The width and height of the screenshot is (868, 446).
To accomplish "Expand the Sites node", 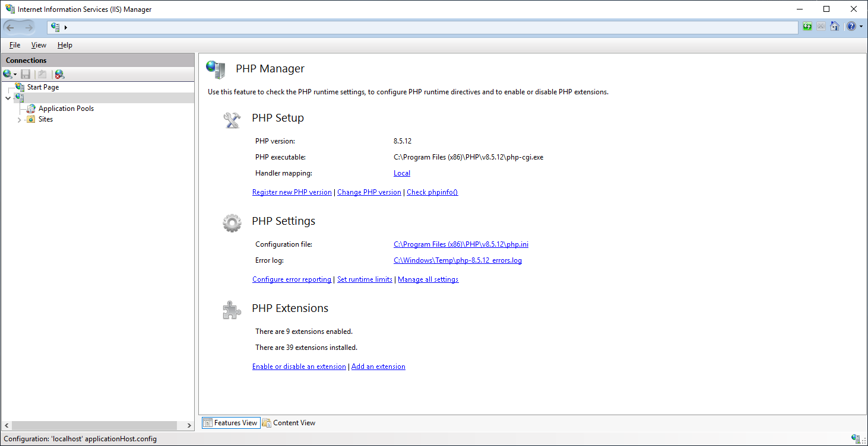I will 19,119.
